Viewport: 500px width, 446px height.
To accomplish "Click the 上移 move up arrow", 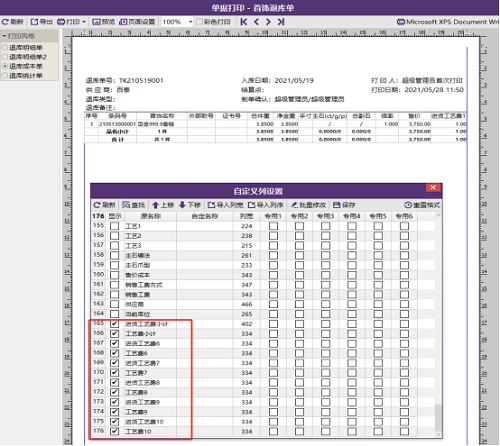I will (155, 205).
